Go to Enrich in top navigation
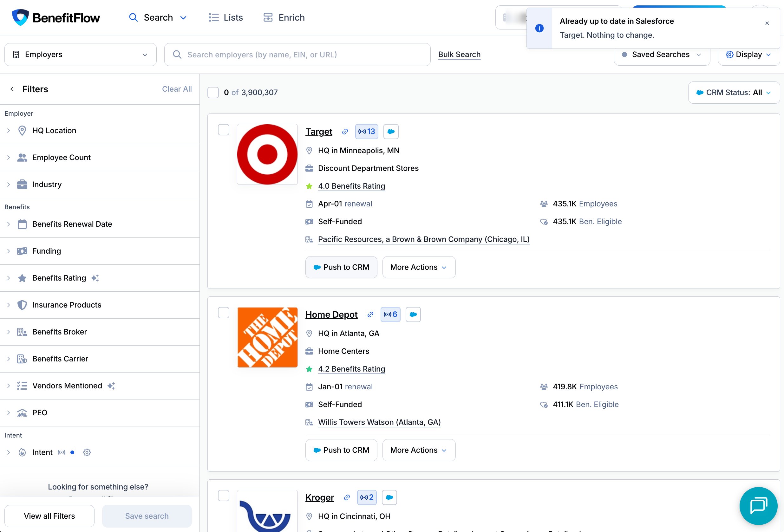Screen dimensions: 784x532 tap(284, 17)
